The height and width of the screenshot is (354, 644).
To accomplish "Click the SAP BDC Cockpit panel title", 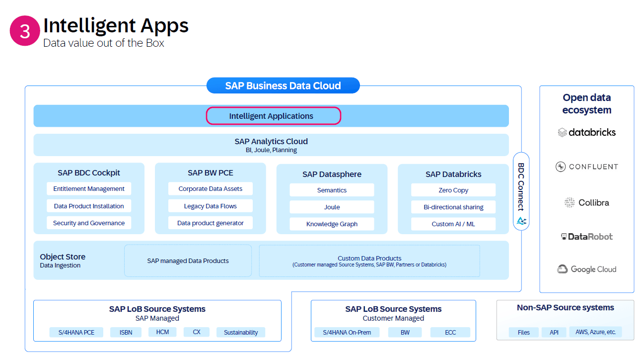I will coord(88,173).
